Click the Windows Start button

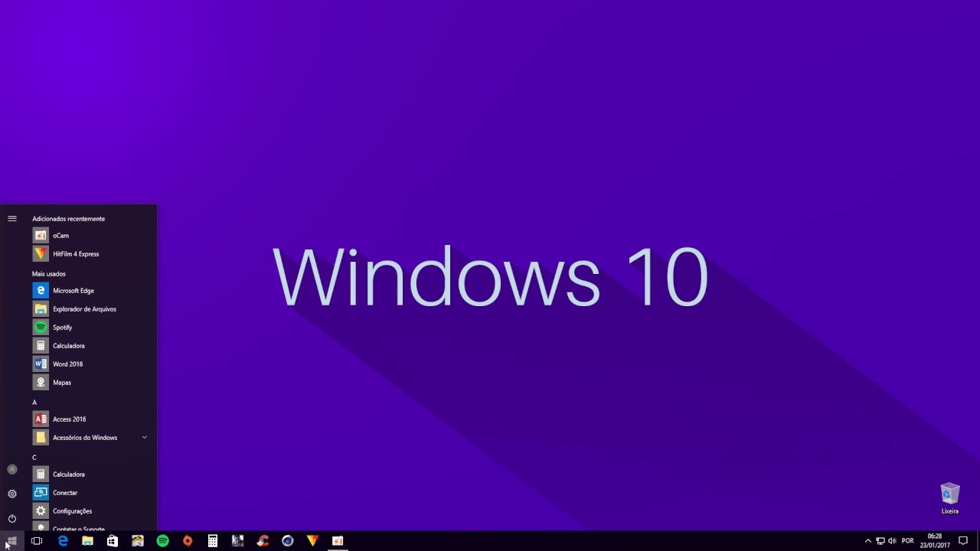pos(12,541)
